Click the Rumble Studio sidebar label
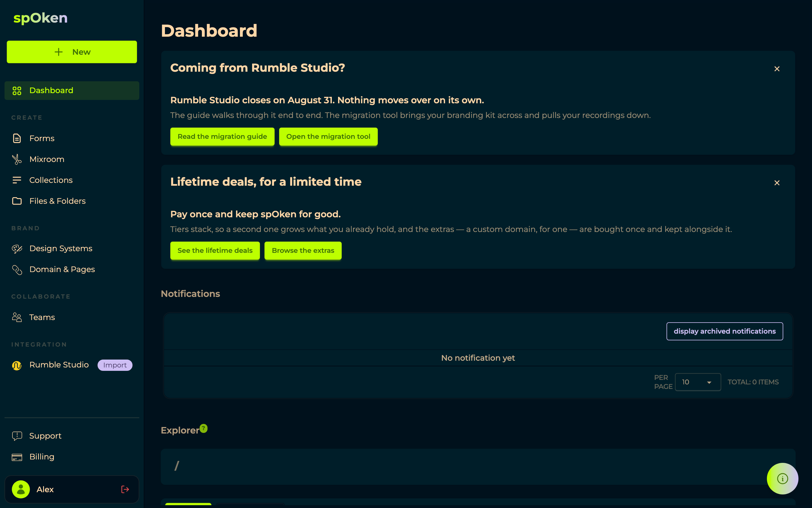812x508 pixels. tap(59, 365)
